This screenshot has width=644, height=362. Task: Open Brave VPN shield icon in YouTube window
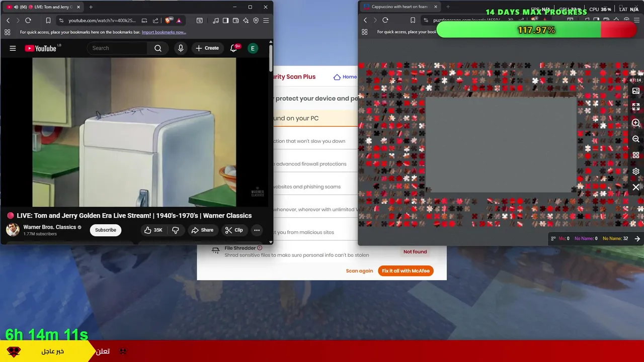pos(256,21)
